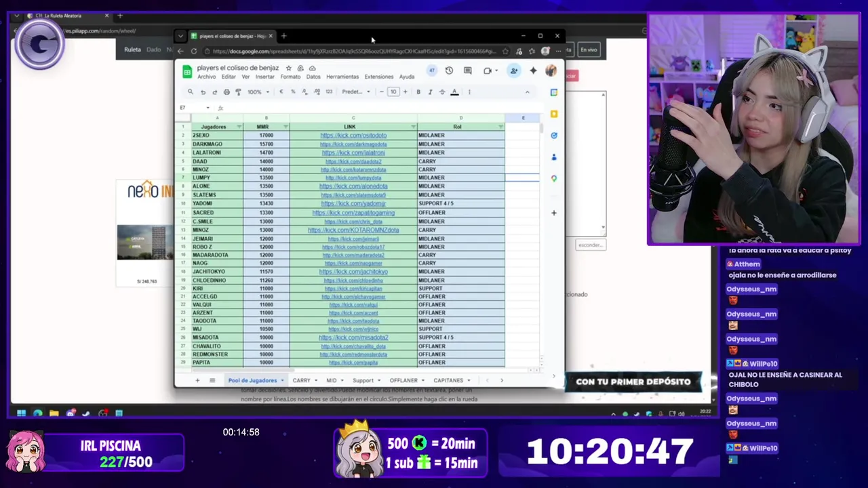Open link kick.com/misadota2 for MISADOTA
This screenshot has width=868, height=488.
(353, 338)
